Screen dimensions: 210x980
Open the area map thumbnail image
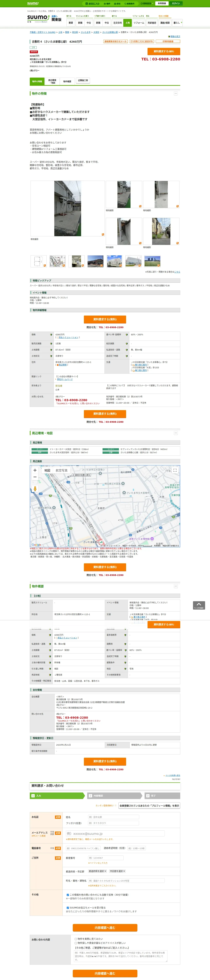click(58, 261)
